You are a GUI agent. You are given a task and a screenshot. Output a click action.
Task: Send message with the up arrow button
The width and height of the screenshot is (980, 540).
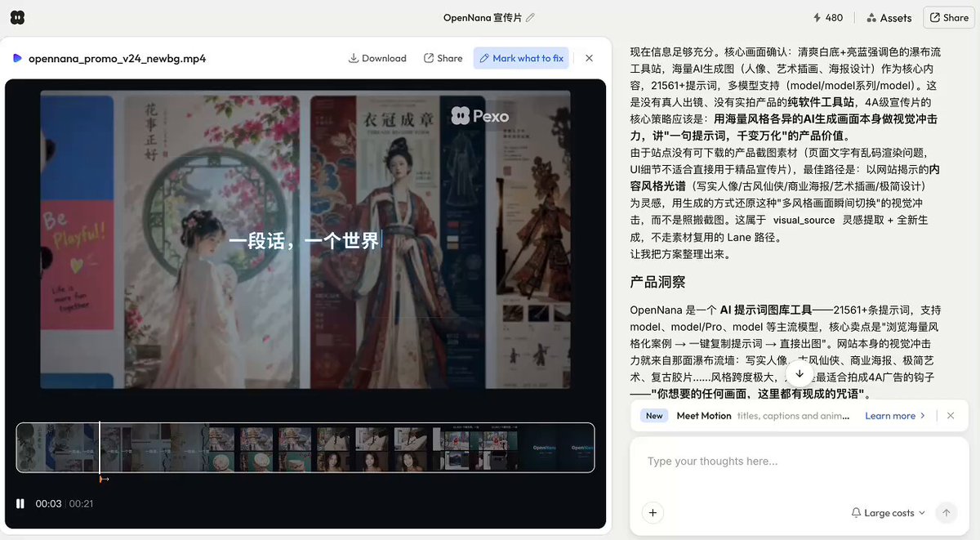click(947, 513)
